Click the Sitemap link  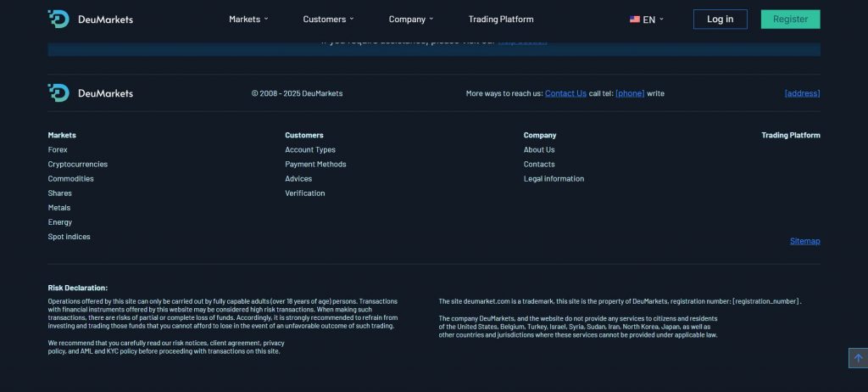coord(804,241)
